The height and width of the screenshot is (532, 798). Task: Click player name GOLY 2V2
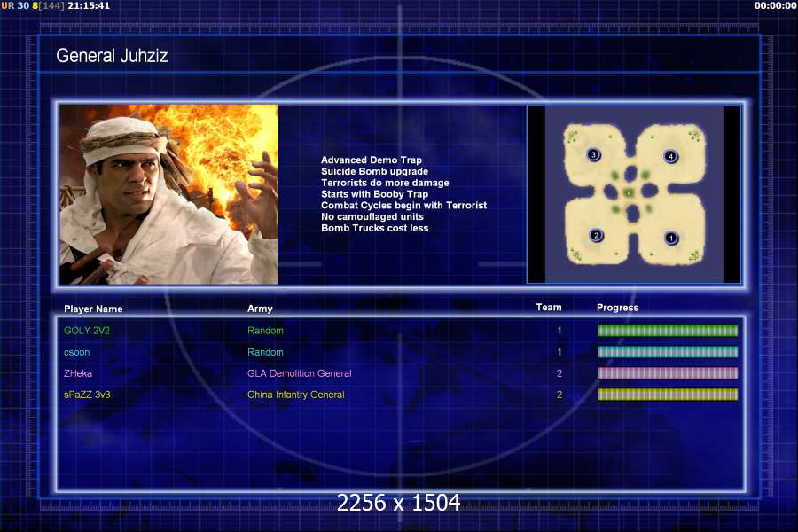click(87, 331)
